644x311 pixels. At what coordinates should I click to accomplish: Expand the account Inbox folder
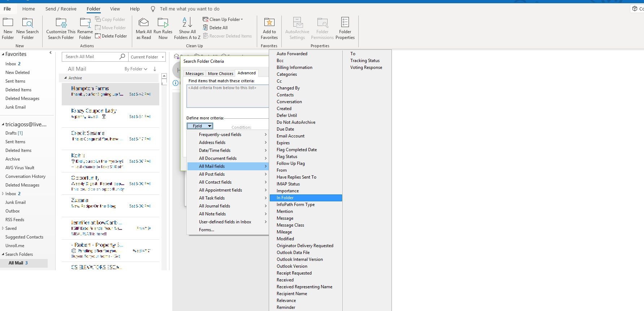(x=3, y=194)
